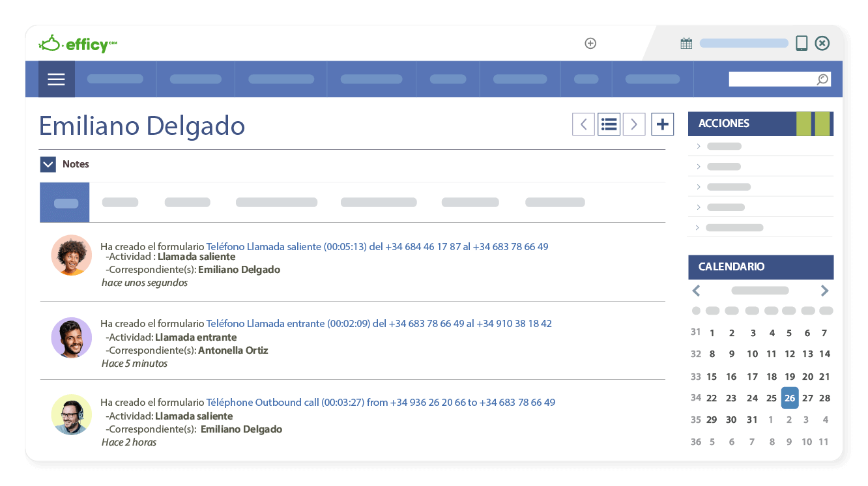The image size is (868, 486).
Task: Click the mobile device icon top right
Action: [800, 42]
